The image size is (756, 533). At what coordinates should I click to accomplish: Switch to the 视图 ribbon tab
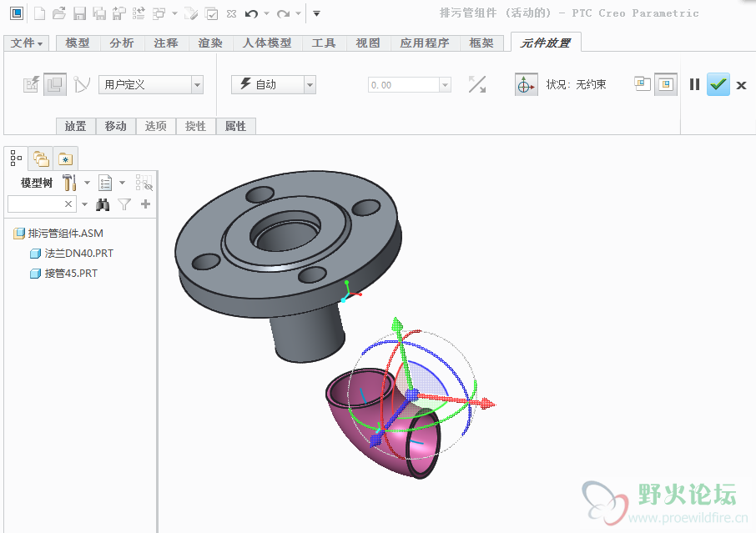(x=368, y=43)
